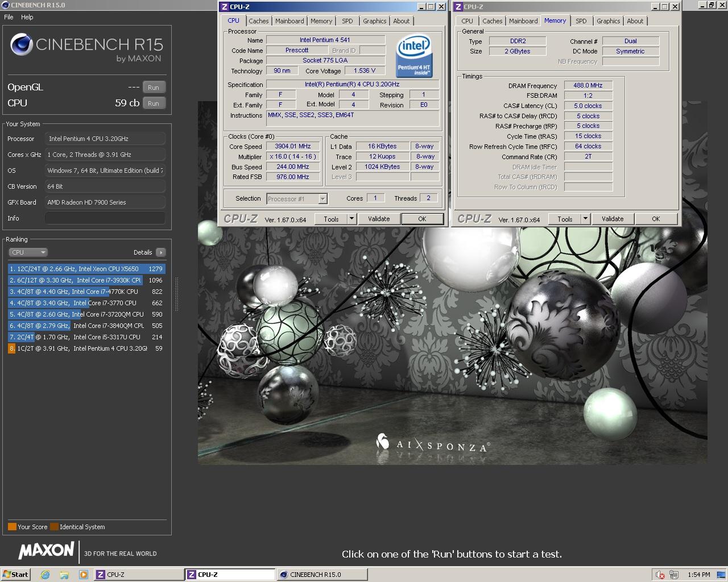This screenshot has width=728, height=582.
Task: Open the media player taskbar icon
Action: (x=83, y=575)
